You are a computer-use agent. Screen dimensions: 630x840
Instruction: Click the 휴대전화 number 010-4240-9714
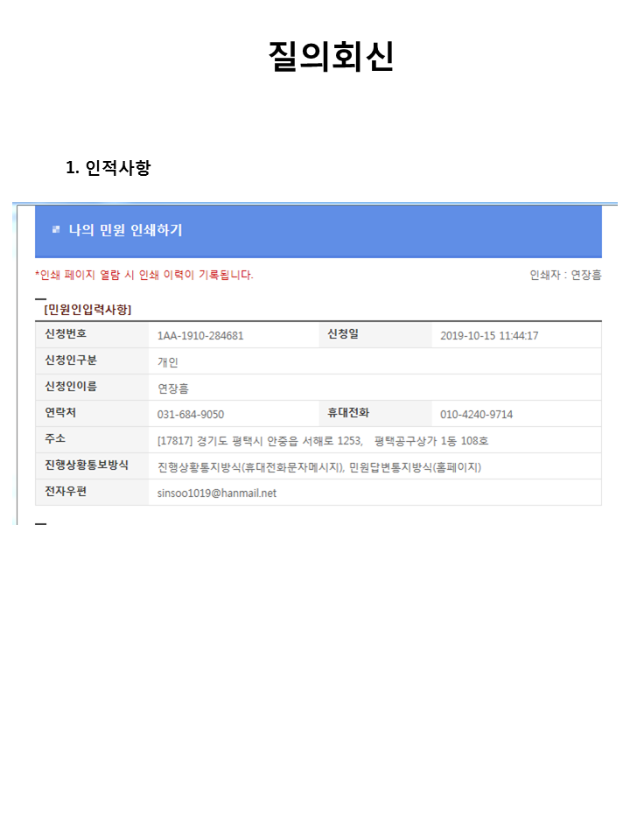(x=476, y=415)
